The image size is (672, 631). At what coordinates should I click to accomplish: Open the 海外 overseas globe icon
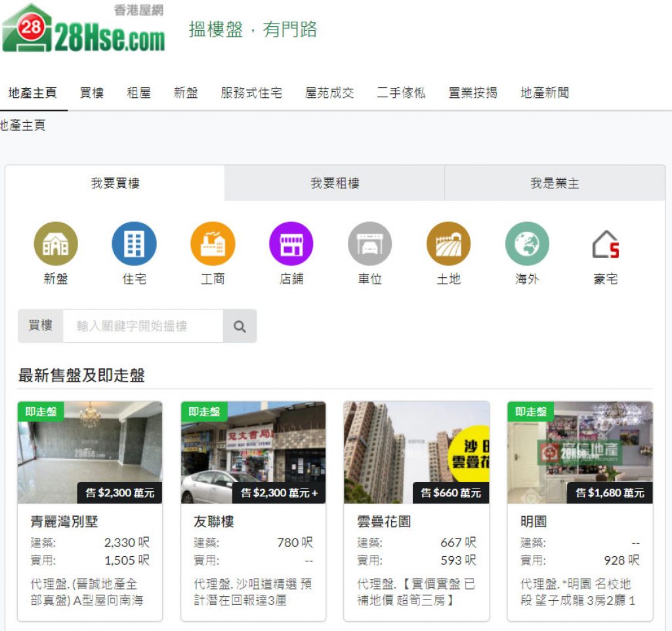527,244
